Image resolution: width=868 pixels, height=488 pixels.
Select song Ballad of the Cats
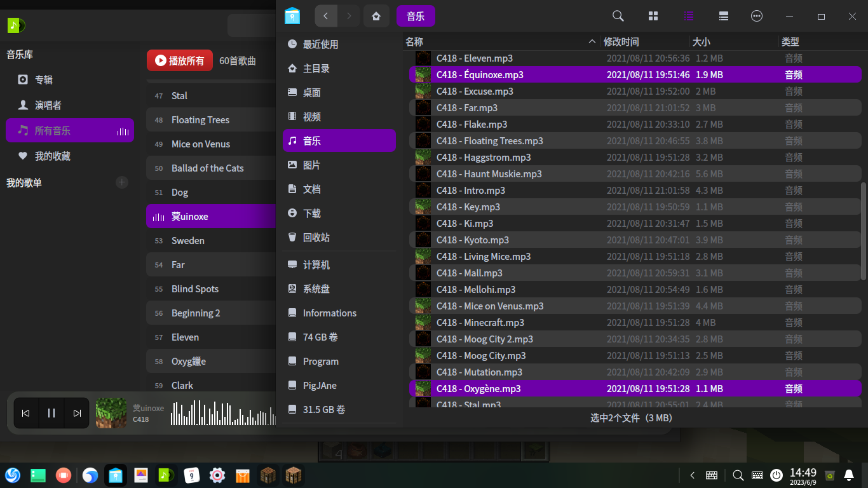[211, 168]
